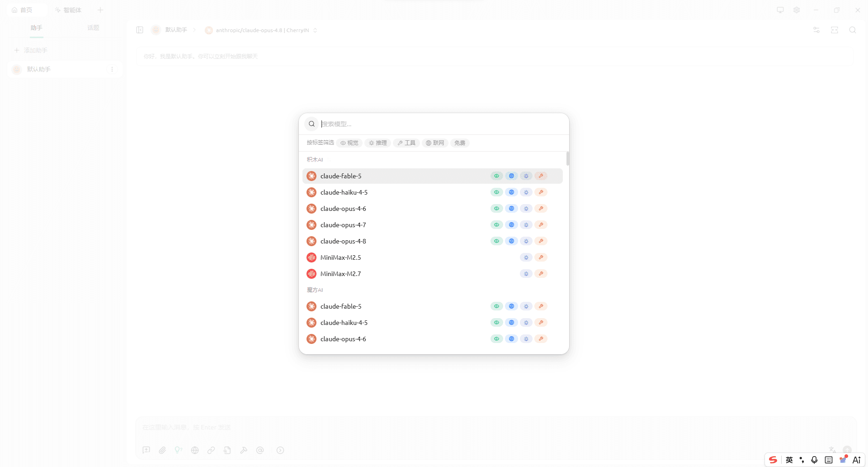Image resolution: width=868 pixels, height=467 pixels.
Task: Toggle the lightbulb thinking icon
Action: tap(179, 450)
